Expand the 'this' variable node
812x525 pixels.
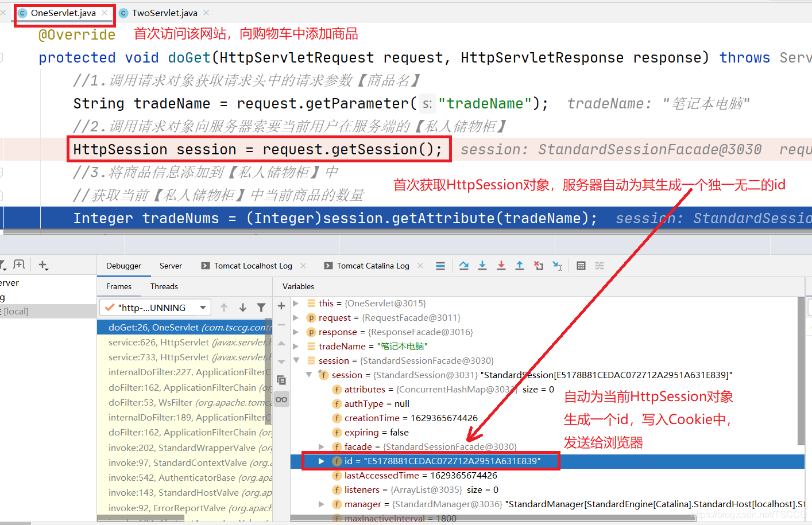(296, 303)
